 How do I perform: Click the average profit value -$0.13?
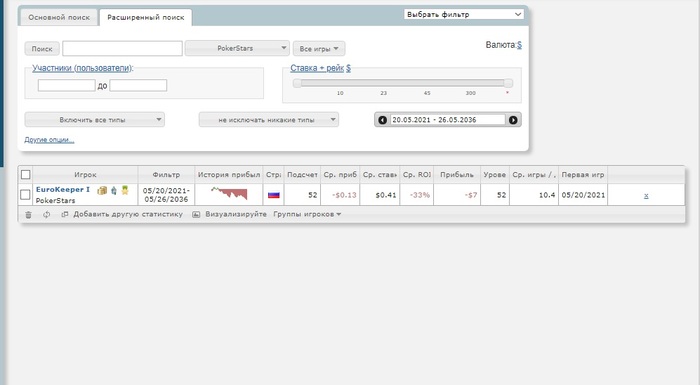pos(344,195)
